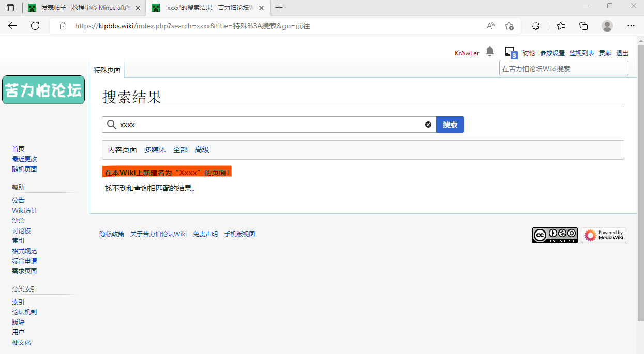Add page to favorites star icon
Viewport: 644px width, 354px height.
click(x=510, y=26)
